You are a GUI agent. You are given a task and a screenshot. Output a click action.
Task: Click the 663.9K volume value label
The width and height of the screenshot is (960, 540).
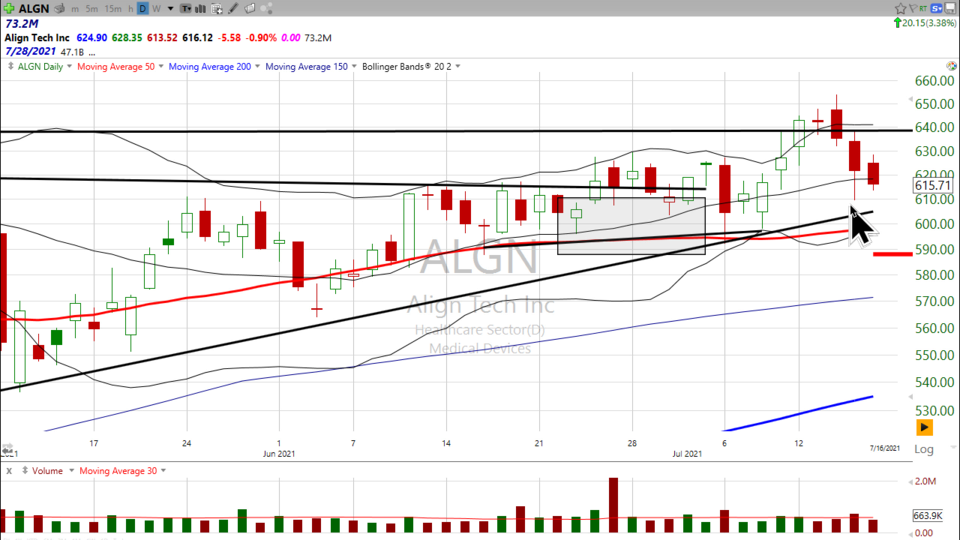click(x=927, y=516)
